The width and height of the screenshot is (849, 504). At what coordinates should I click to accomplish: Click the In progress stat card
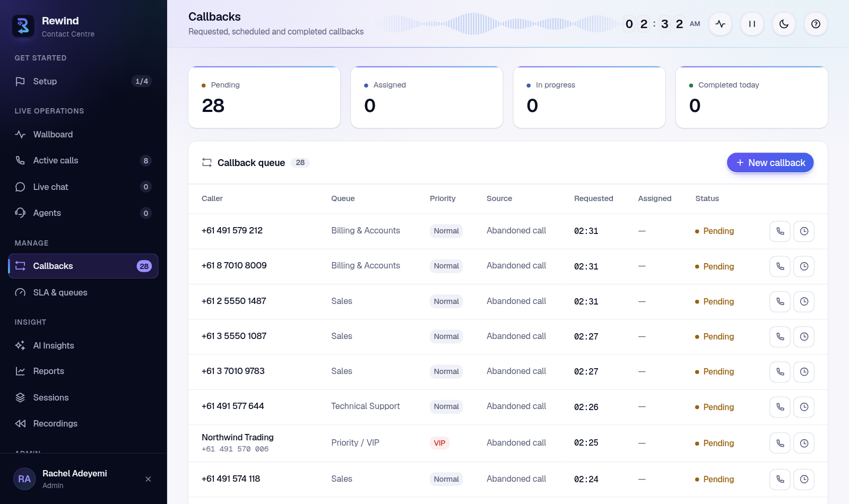pyautogui.click(x=589, y=97)
